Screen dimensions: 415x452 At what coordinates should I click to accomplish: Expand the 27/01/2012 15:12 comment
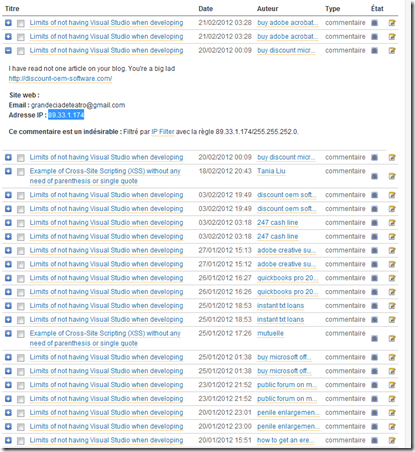[8, 264]
